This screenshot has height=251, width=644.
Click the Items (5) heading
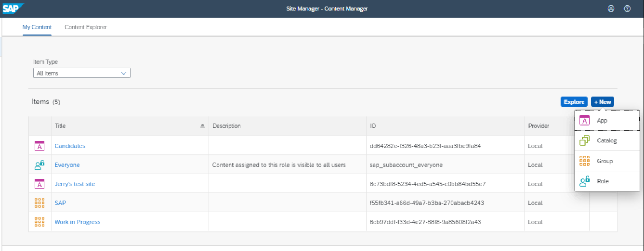click(x=46, y=102)
